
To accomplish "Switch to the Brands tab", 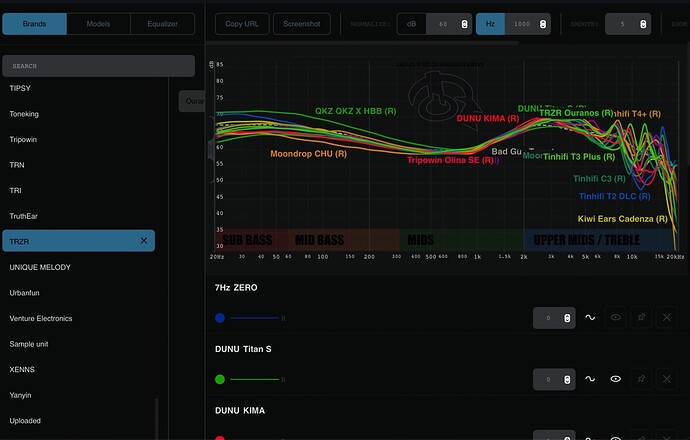I will coord(34,24).
